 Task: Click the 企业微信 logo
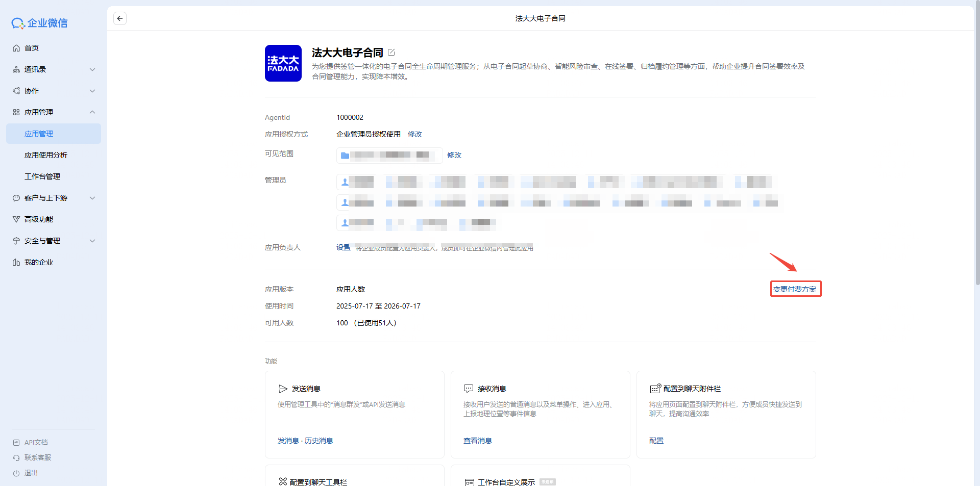[40, 23]
